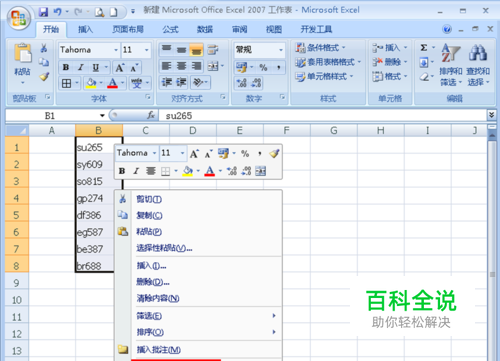Cut selection with ribbon scissors icon
This screenshot has width=500, height=361.
click(44, 48)
